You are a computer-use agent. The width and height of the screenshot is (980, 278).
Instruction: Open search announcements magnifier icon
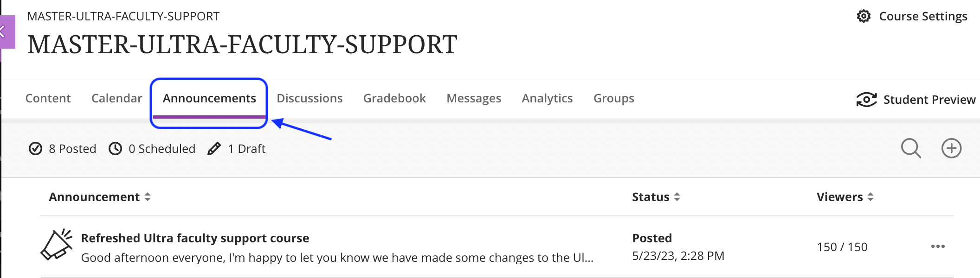tap(910, 148)
